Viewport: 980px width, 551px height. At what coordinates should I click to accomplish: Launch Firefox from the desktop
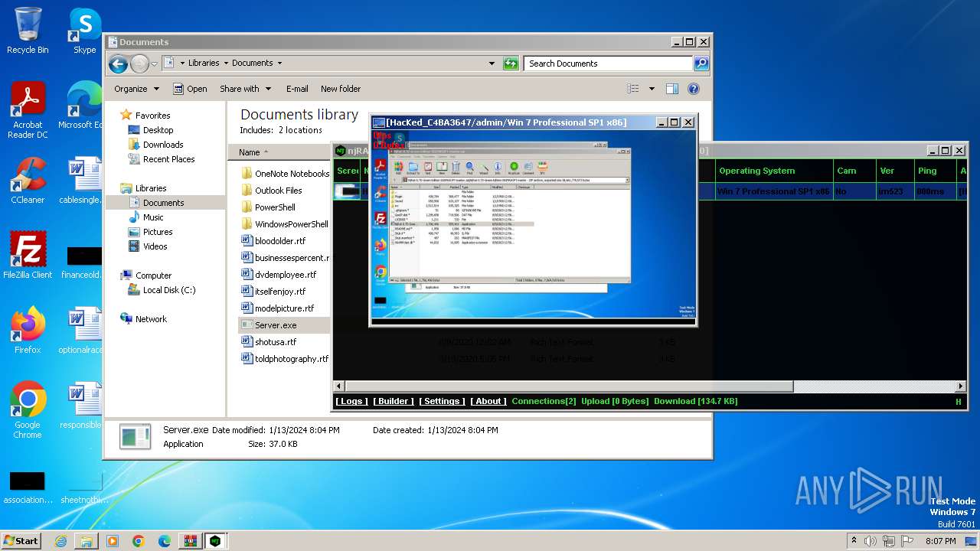coord(28,331)
